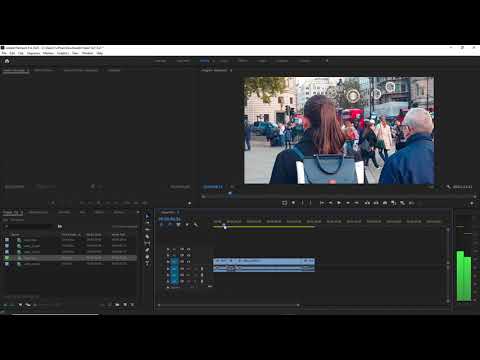Toggle V3 track output eye

coord(188,249)
